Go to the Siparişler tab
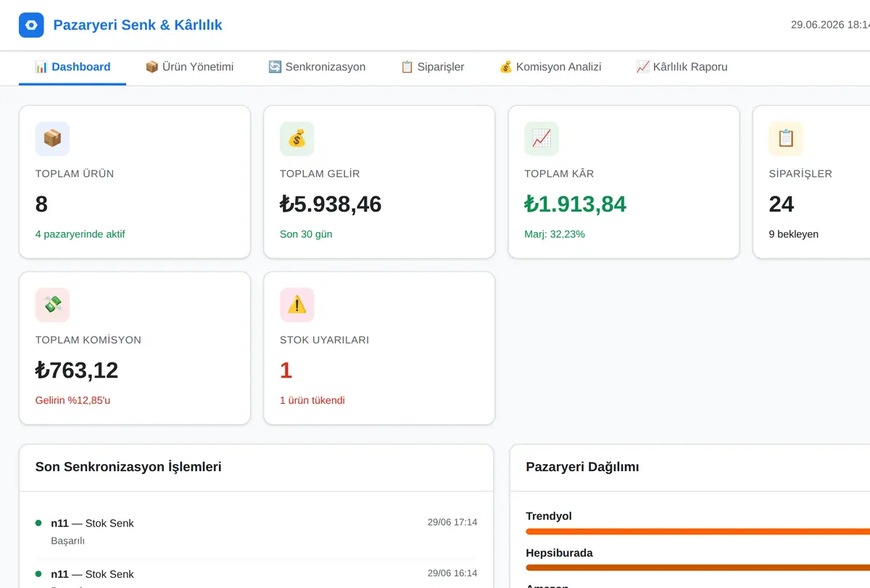The height and width of the screenshot is (588, 870). click(432, 67)
